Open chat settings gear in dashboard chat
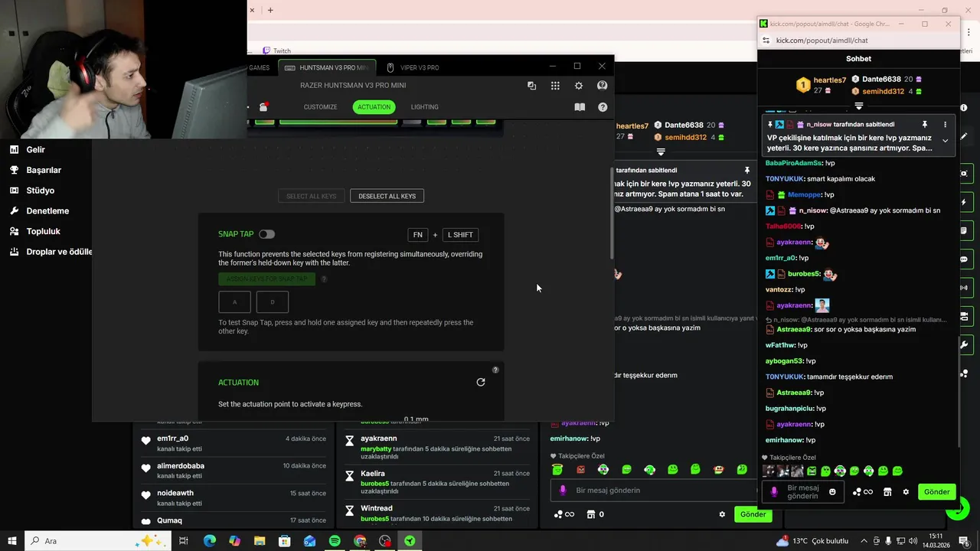980x551 pixels. coord(722,514)
